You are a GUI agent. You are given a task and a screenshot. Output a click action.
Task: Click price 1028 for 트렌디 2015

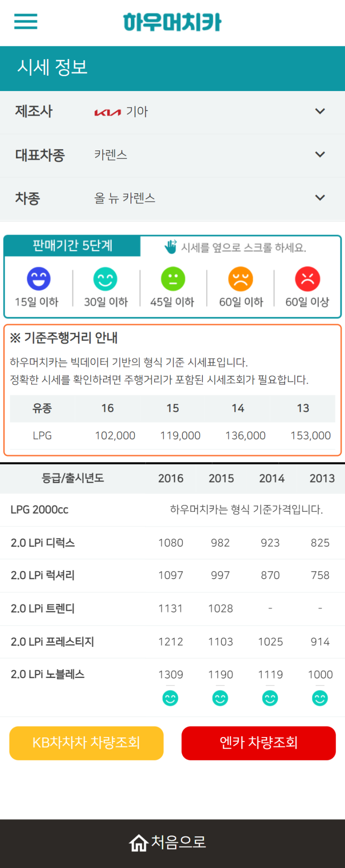click(221, 609)
